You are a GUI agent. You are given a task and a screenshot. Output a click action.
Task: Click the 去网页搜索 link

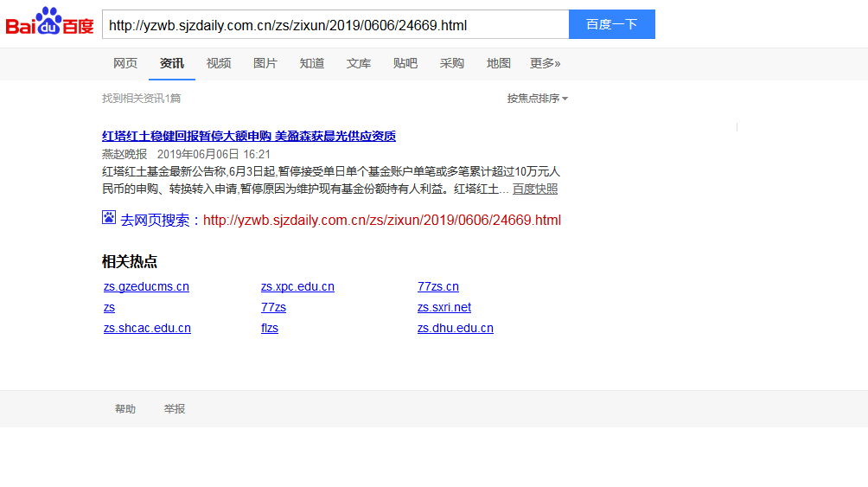click(155, 220)
